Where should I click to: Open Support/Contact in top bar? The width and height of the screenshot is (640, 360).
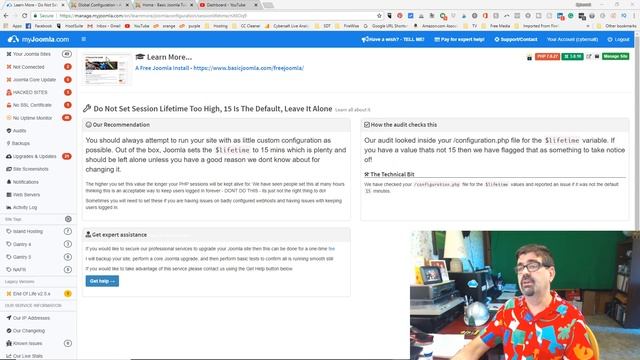(516, 40)
